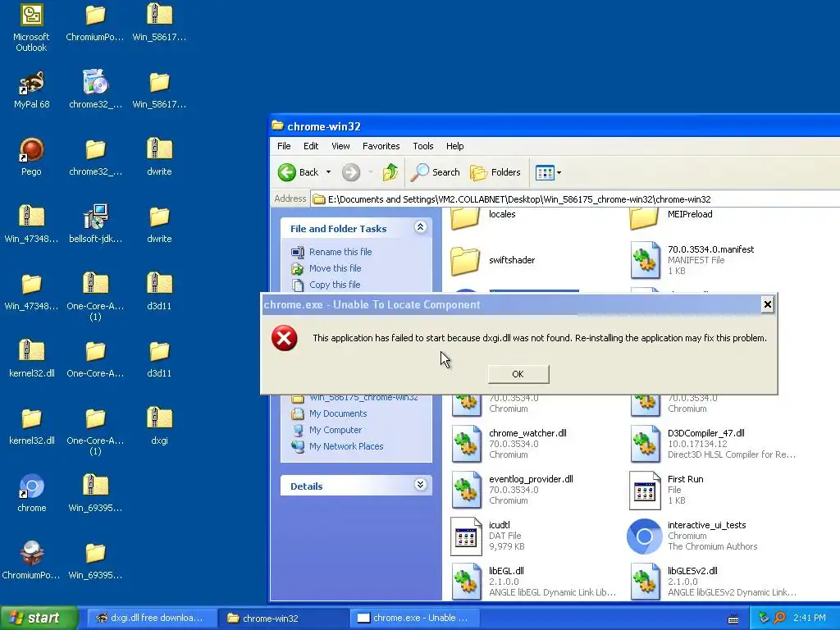Viewport: 840px width, 630px height.
Task: Select the dwrite folder on desktop
Action: coord(159,224)
